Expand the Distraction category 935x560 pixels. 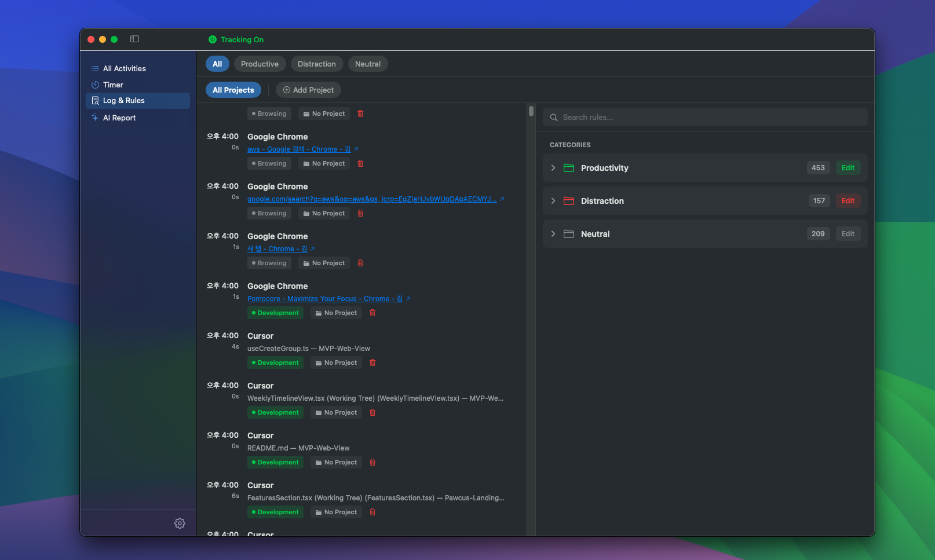point(553,201)
